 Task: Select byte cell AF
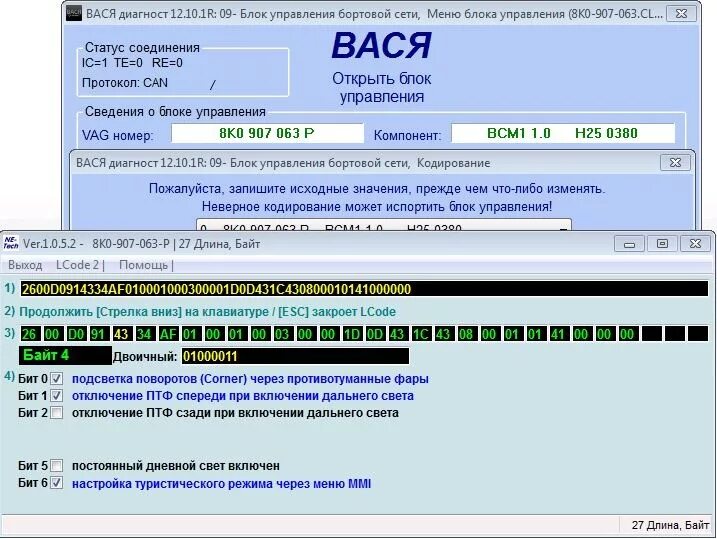(167, 334)
